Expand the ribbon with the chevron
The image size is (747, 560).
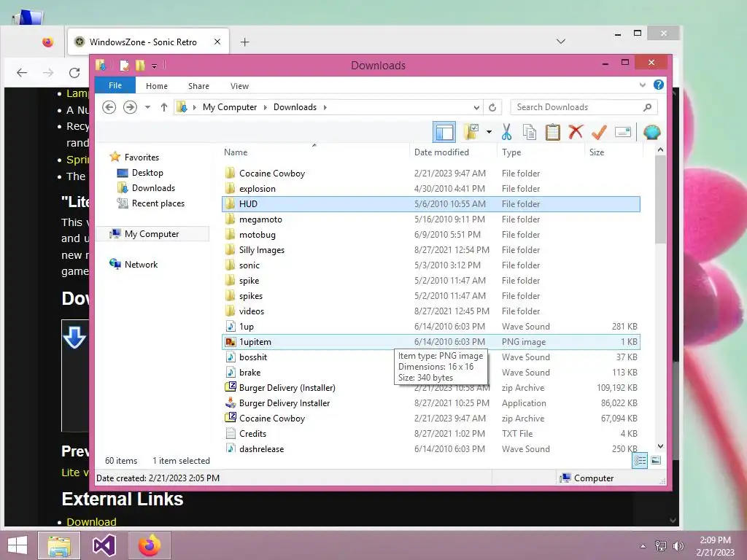pyautogui.click(x=642, y=85)
